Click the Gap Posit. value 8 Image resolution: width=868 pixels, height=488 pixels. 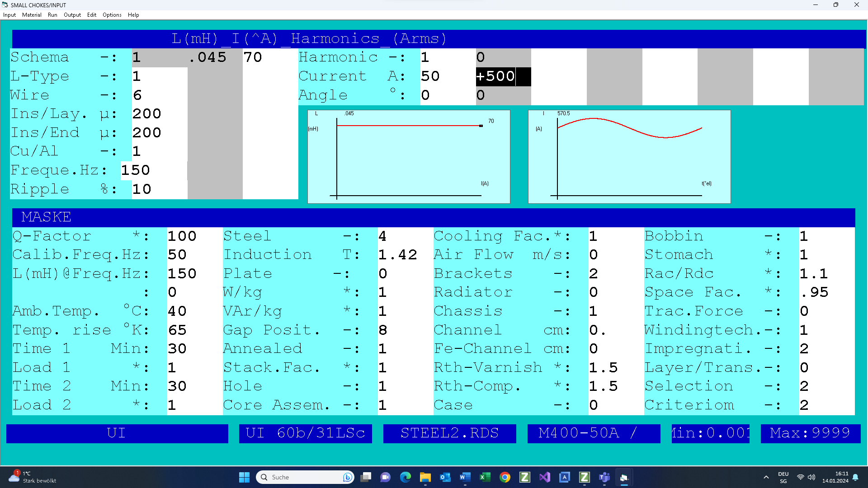pos(406,330)
